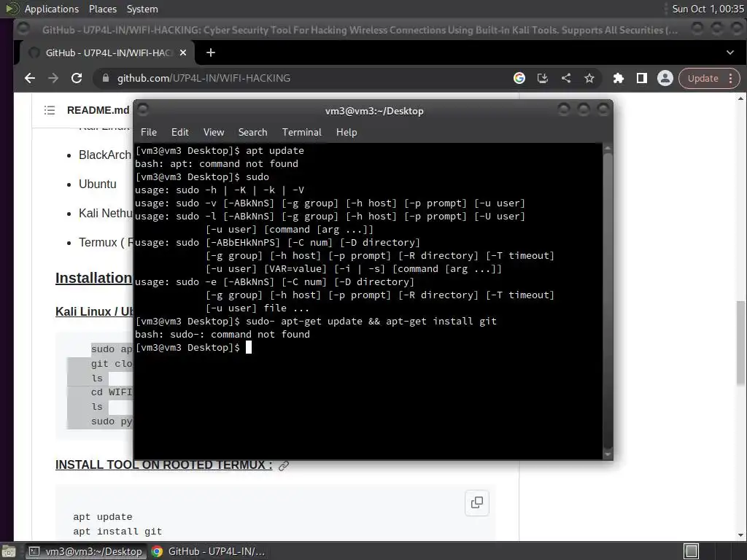The image size is (747, 560).
Task: Open the terminal Search menu
Action: point(252,133)
